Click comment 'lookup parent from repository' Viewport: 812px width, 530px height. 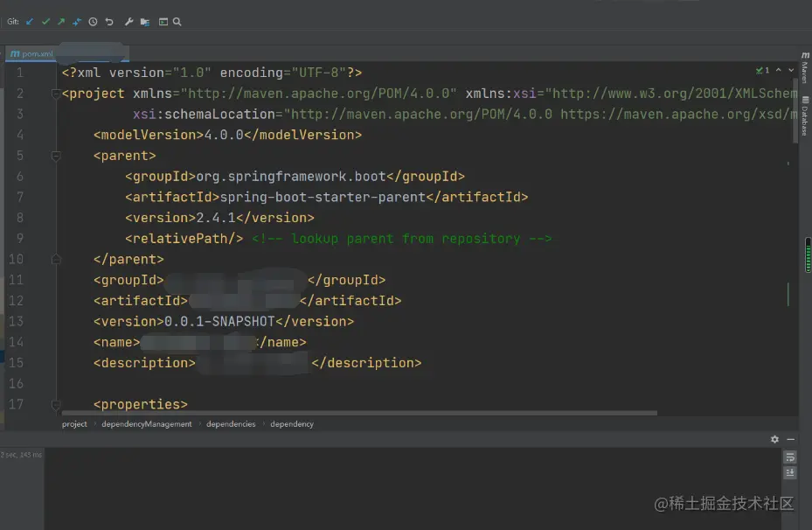pyautogui.click(x=406, y=239)
